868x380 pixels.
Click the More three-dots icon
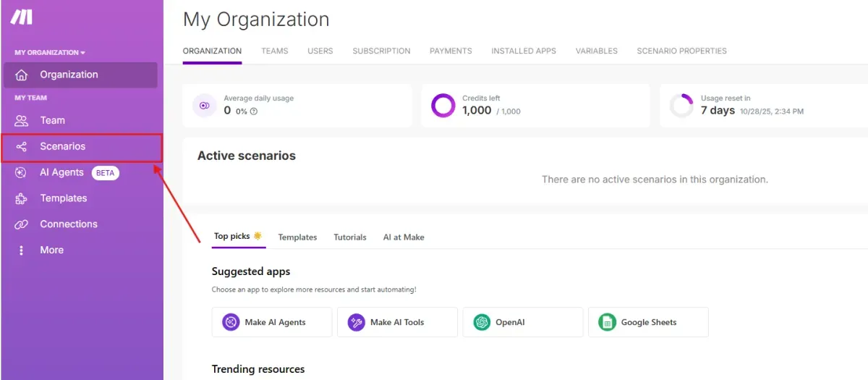point(22,250)
